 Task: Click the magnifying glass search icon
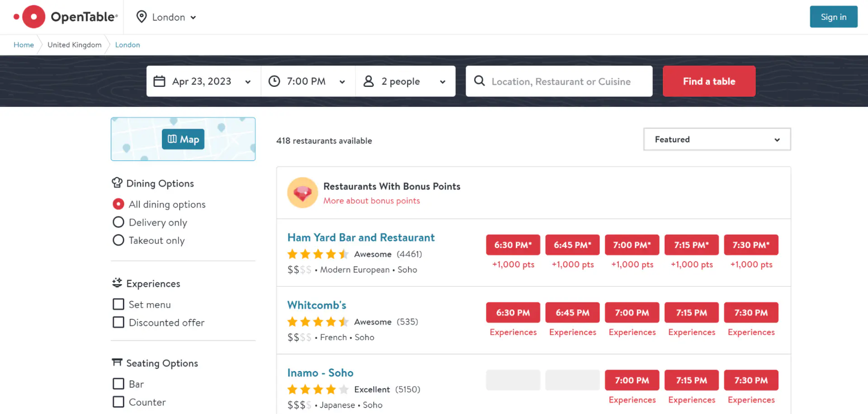[x=479, y=81]
